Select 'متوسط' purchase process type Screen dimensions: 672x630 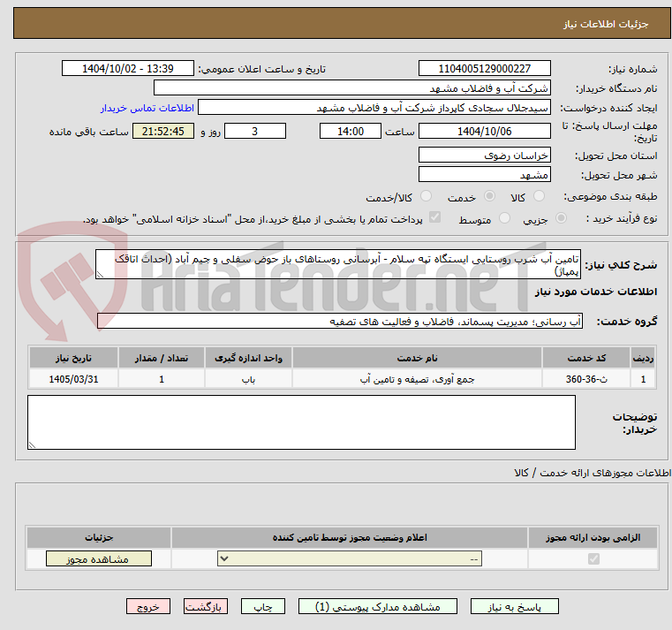pos(505,218)
